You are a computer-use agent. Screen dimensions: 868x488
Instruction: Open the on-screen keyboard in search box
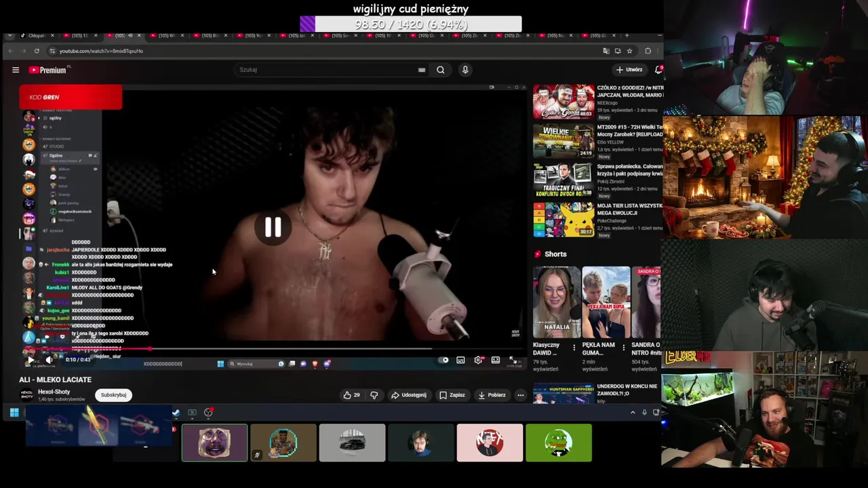pos(422,70)
